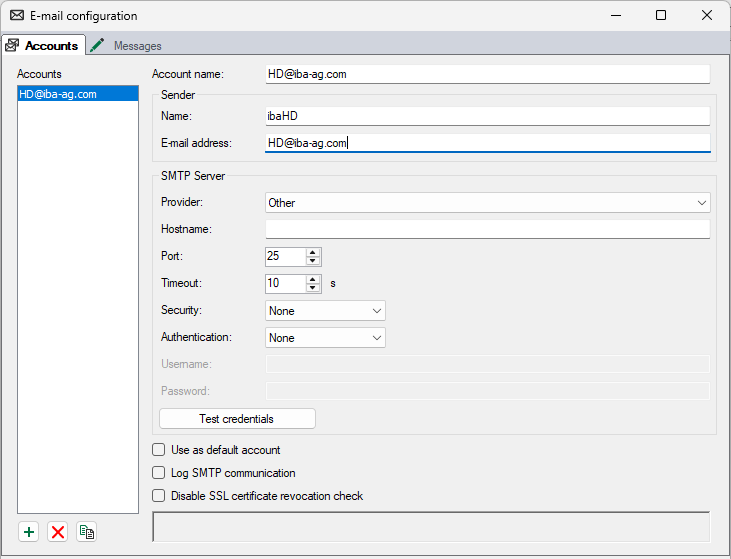Enable Use as default account checkbox

159,450
